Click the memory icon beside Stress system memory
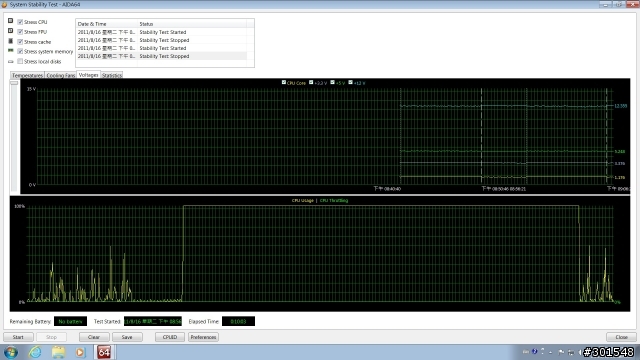The image size is (640, 360). [x=11, y=51]
